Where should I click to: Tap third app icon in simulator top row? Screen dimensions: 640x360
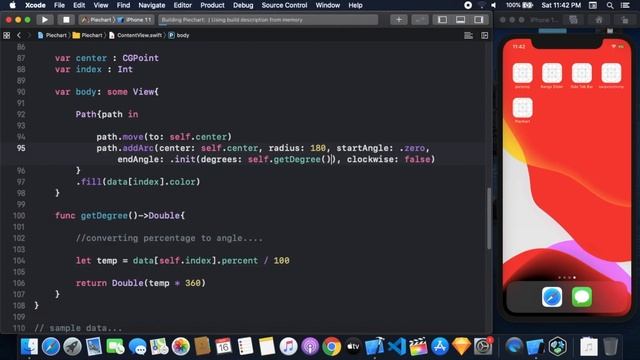coord(582,73)
